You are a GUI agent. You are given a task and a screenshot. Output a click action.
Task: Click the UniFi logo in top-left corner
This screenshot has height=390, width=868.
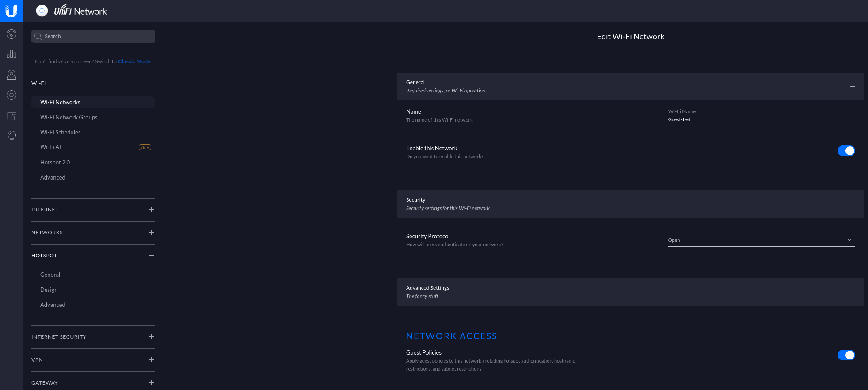11,11
